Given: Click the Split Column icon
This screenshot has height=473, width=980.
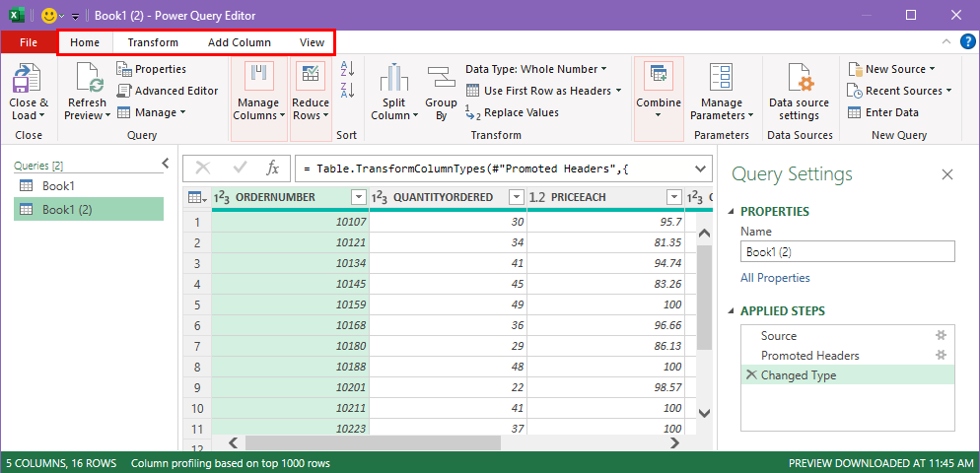Looking at the screenshot, I should pos(393,79).
